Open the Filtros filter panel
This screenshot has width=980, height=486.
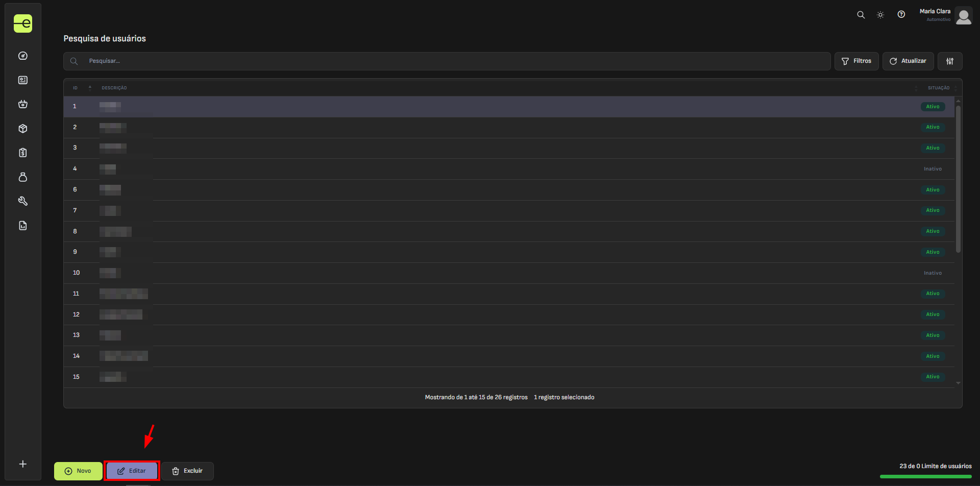[856, 61]
